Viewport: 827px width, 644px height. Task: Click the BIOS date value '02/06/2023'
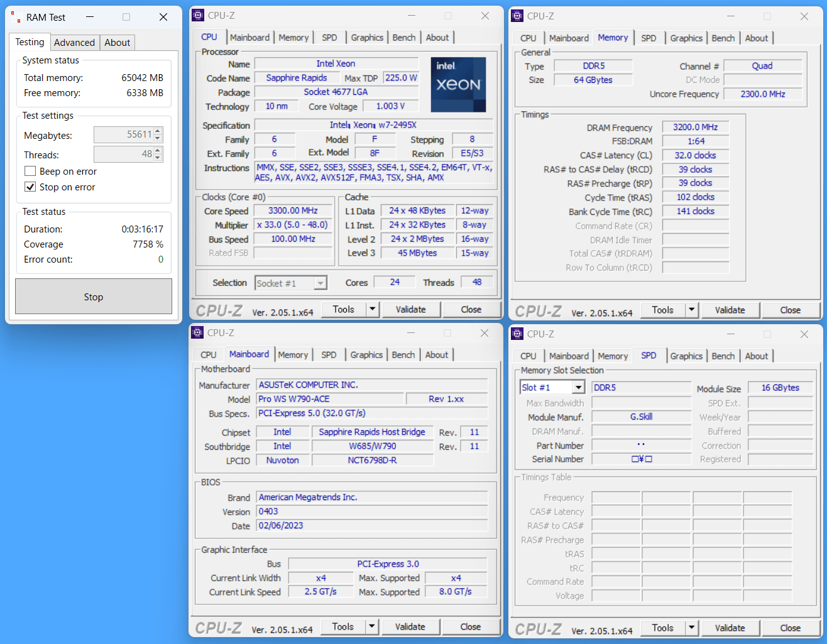372,525
